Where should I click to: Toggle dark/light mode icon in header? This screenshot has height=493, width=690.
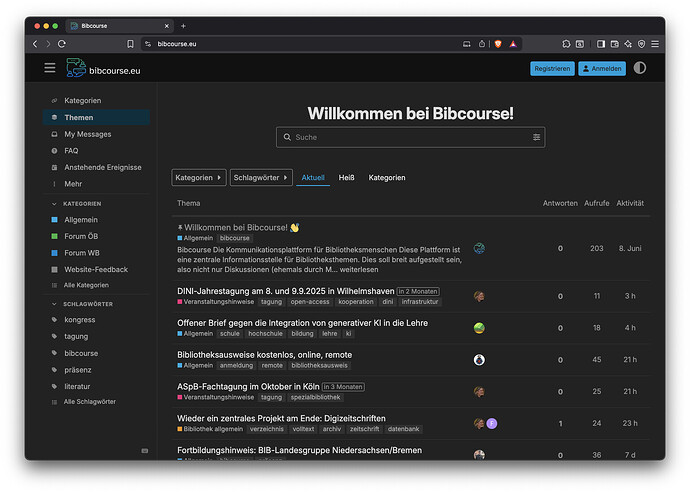coord(639,68)
